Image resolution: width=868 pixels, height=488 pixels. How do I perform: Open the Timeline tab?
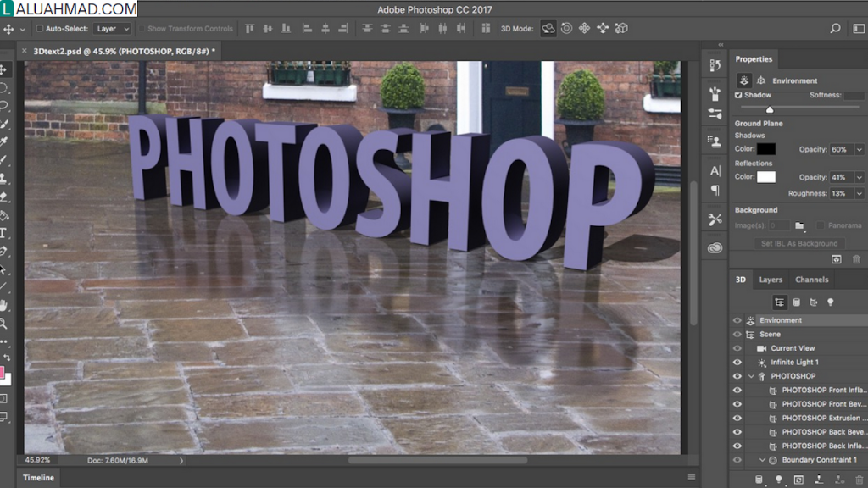[x=38, y=478]
